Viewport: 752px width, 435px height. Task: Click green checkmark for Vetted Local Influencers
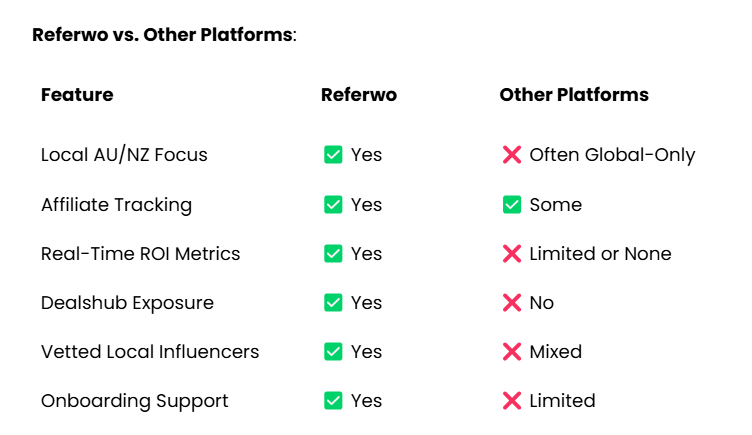coord(333,352)
